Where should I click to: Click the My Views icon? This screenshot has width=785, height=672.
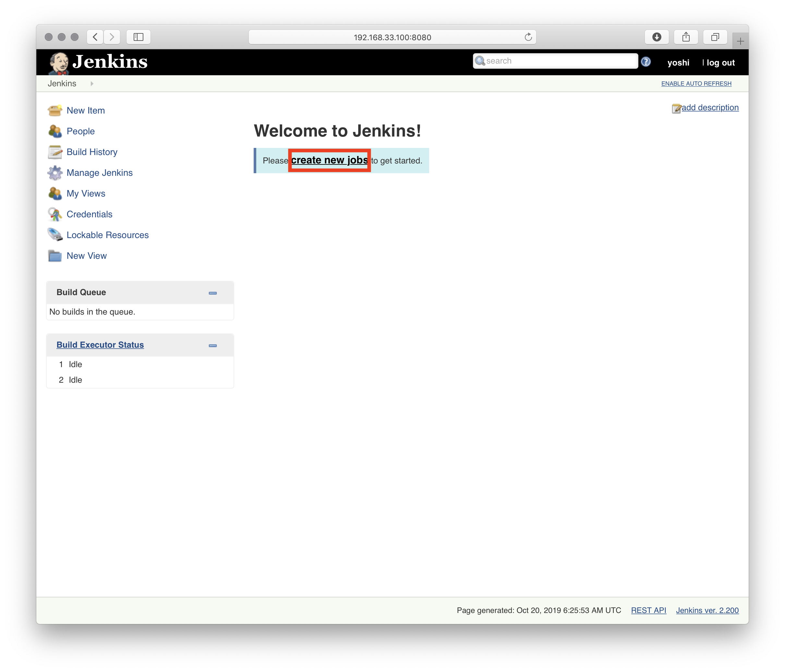click(55, 194)
